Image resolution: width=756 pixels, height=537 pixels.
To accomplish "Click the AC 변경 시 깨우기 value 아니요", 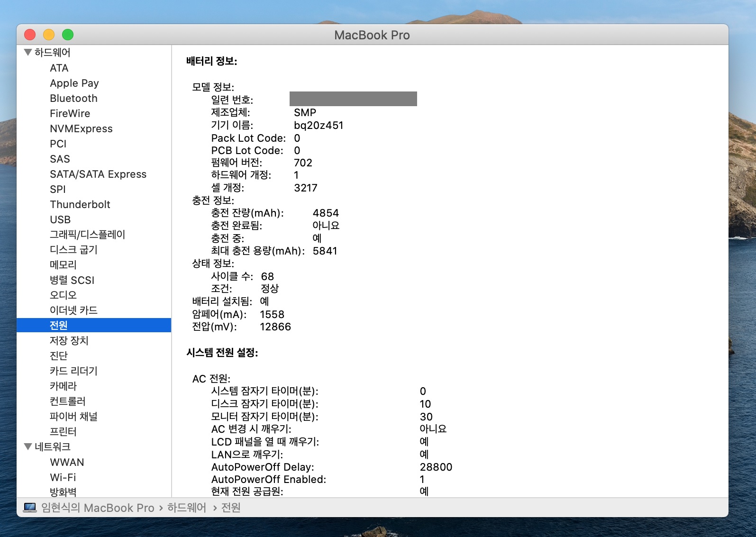I will (433, 428).
